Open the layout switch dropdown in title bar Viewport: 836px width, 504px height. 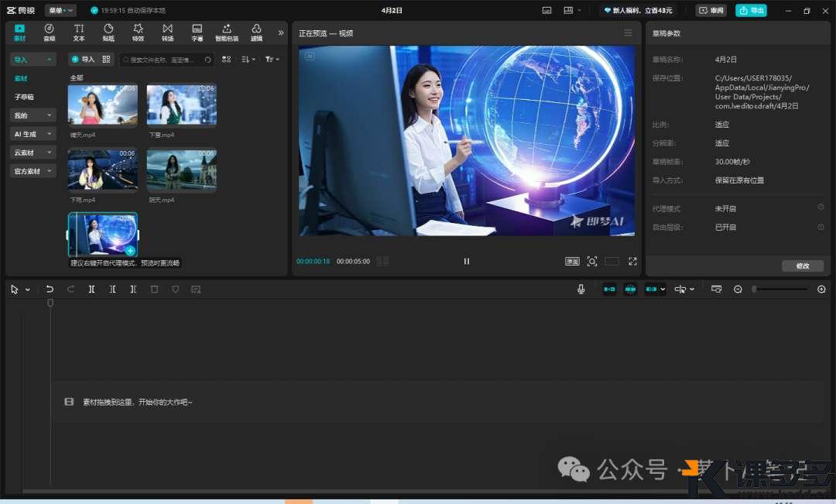tap(571, 10)
